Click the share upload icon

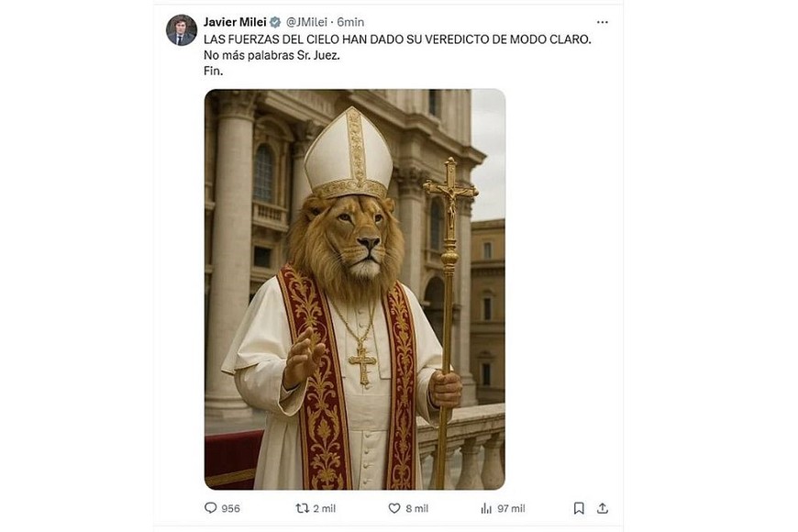[x=603, y=508]
